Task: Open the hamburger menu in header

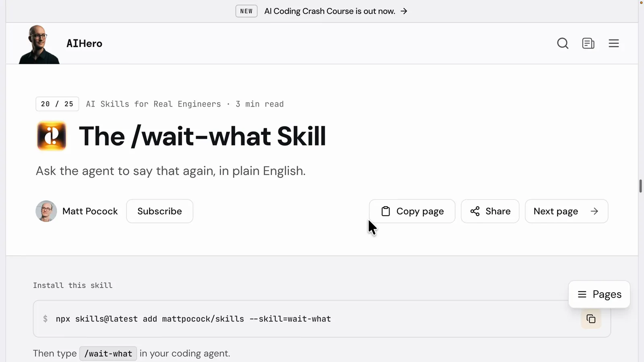Action: [x=613, y=43]
